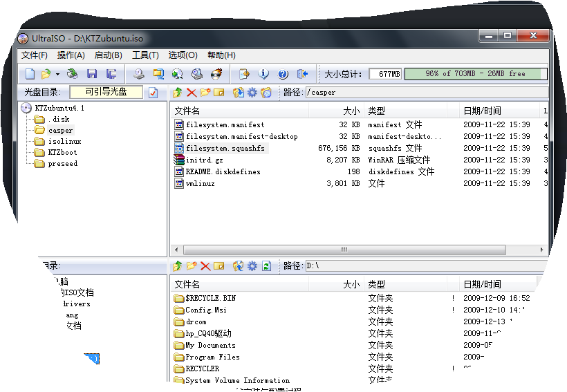Click the /casper path field

click(x=427, y=93)
